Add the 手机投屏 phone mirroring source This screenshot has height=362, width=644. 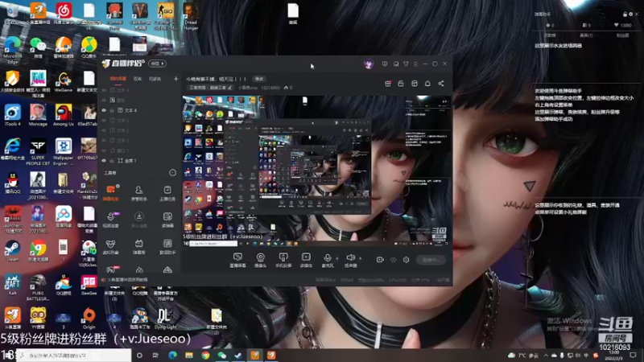[x=283, y=260]
